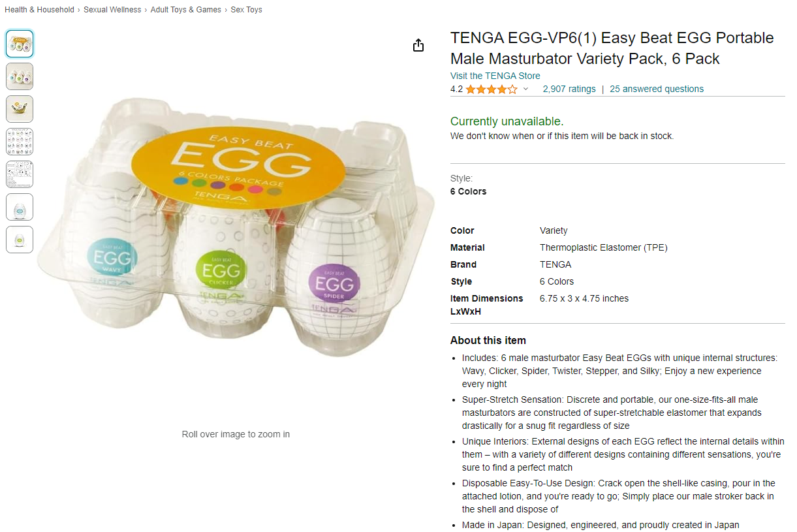This screenshot has height=532, width=797.
Task: Select the selected 6-pack package thumbnail
Action: pyautogui.click(x=20, y=44)
